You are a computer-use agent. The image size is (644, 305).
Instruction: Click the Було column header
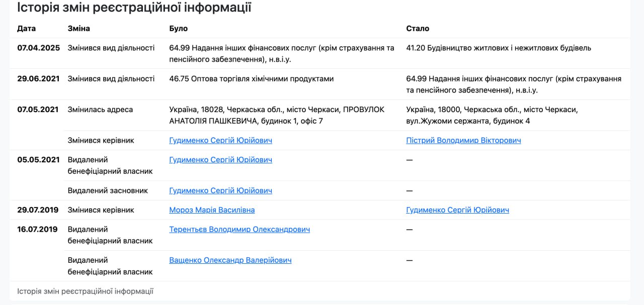pyautogui.click(x=179, y=29)
